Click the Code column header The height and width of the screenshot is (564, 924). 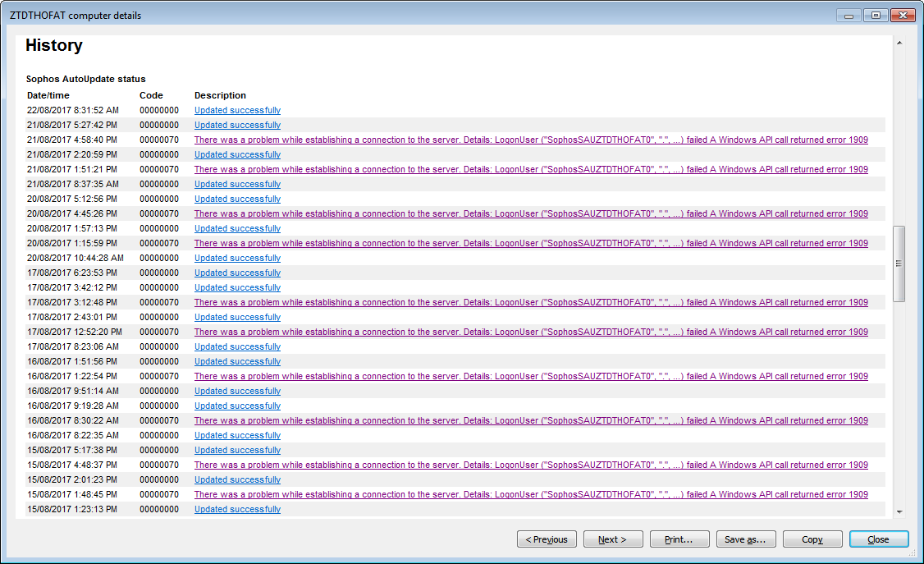(x=151, y=95)
